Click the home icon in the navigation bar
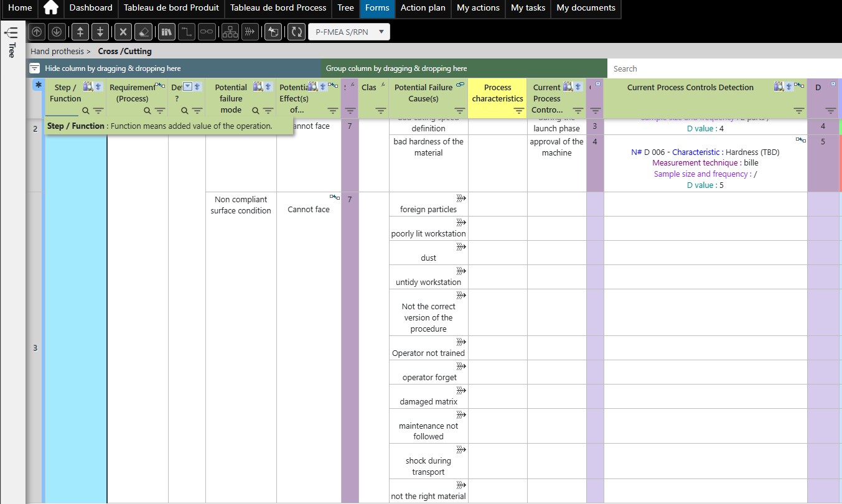 pos(51,8)
